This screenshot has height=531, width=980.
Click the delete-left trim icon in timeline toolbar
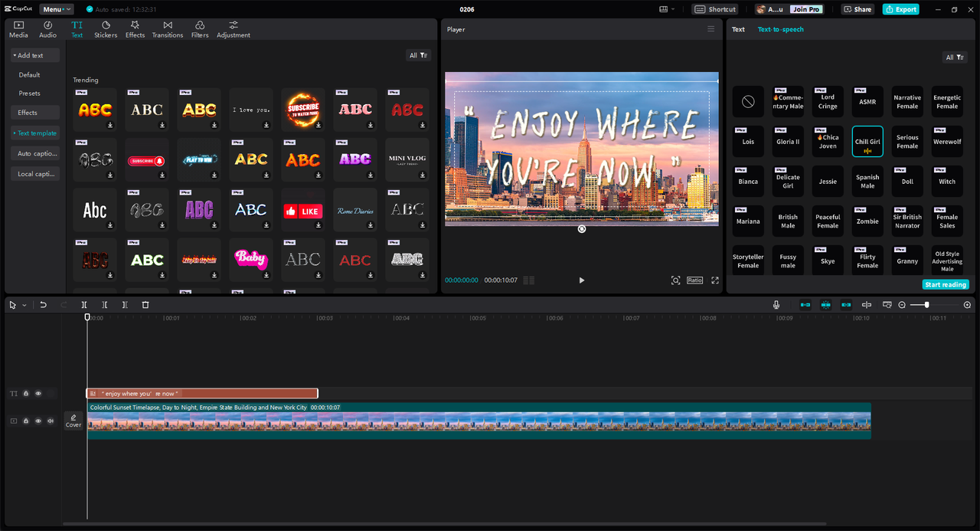point(105,305)
